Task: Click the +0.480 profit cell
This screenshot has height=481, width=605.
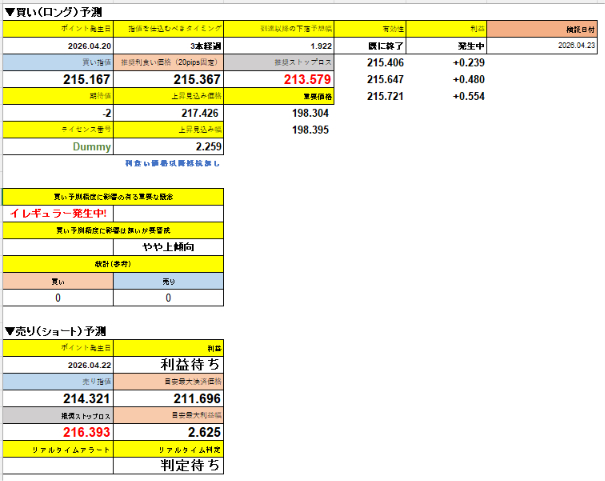Action: 468,79
